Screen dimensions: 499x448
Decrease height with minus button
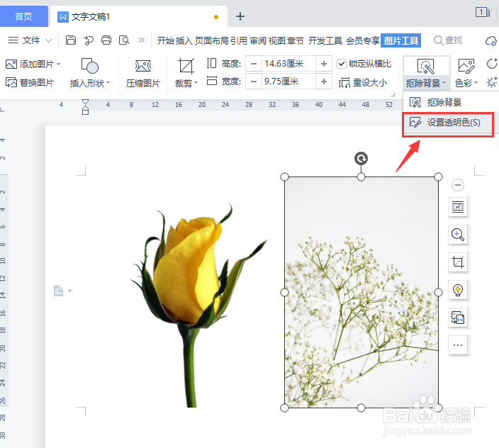tap(254, 64)
